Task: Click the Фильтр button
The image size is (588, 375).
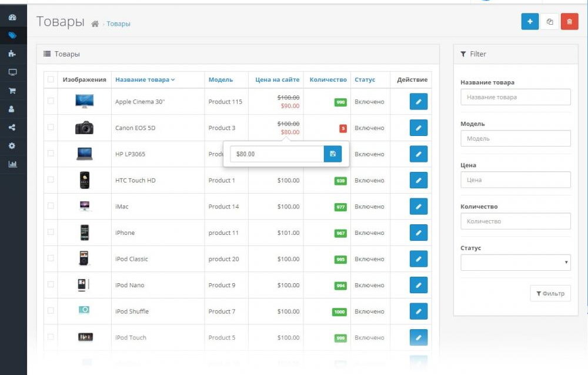Action: coord(550,293)
